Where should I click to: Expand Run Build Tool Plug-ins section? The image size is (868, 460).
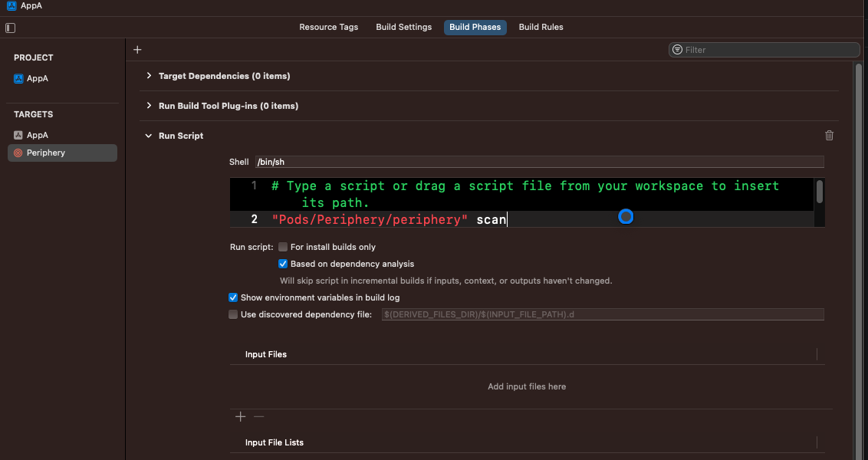coord(148,106)
